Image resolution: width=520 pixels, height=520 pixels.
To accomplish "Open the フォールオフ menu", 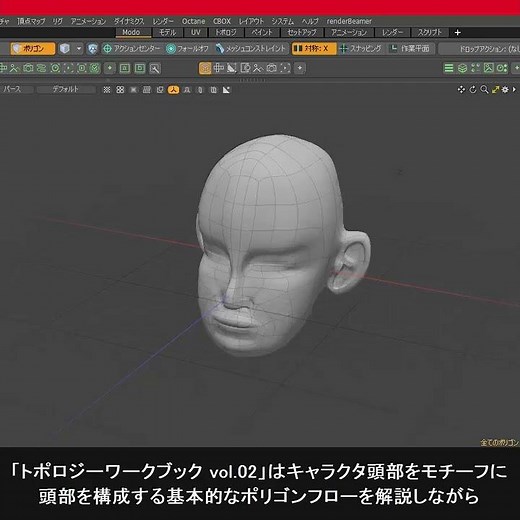I will tap(187, 49).
